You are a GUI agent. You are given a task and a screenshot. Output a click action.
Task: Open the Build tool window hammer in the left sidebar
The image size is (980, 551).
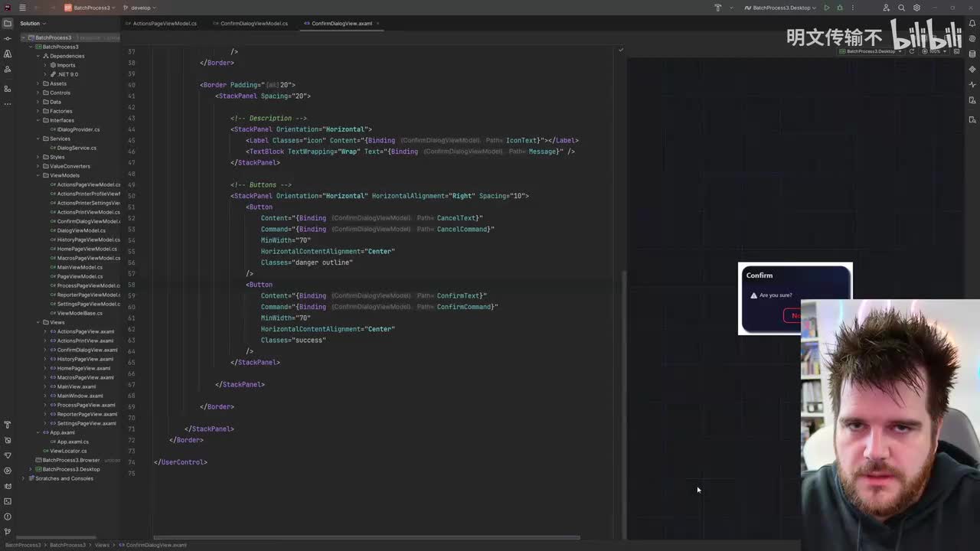8,425
